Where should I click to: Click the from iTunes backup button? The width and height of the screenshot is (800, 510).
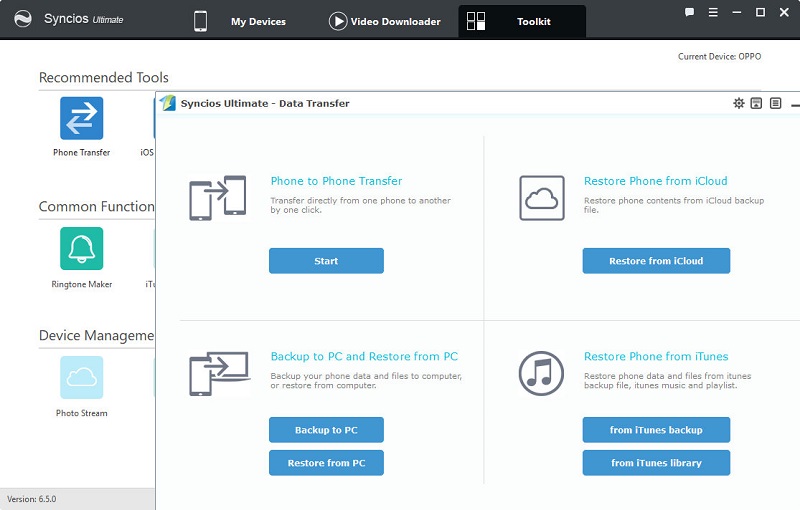point(656,430)
